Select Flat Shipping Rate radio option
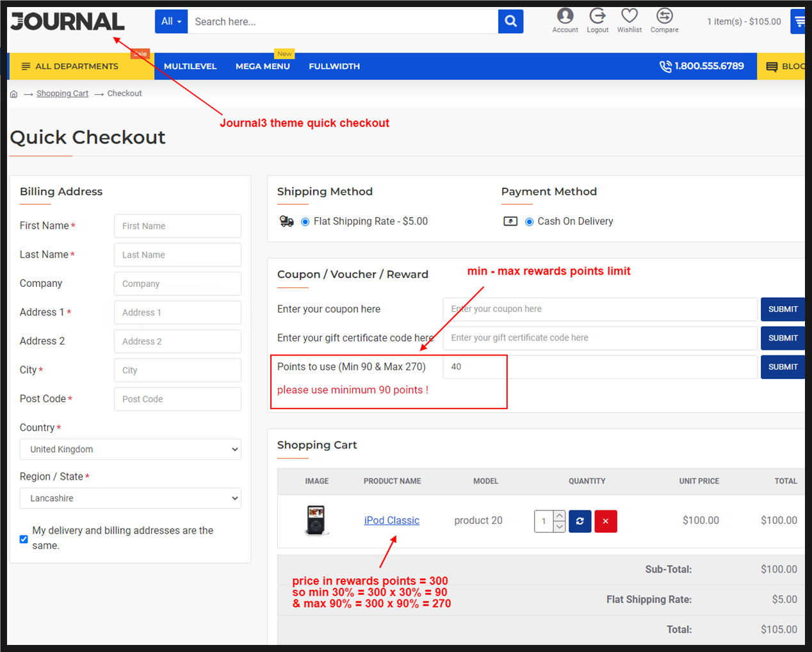Viewport: 812px width, 652px height. pos(305,222)
